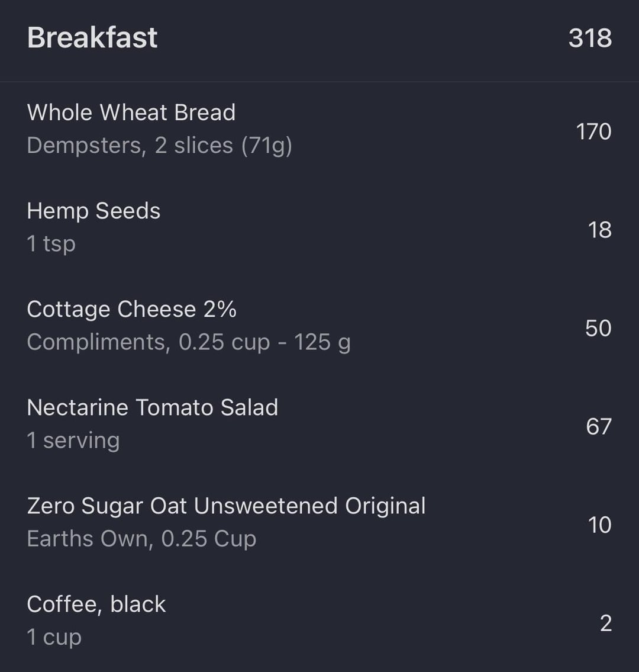Tap the 67 calorie value

[x=599, y=426]
